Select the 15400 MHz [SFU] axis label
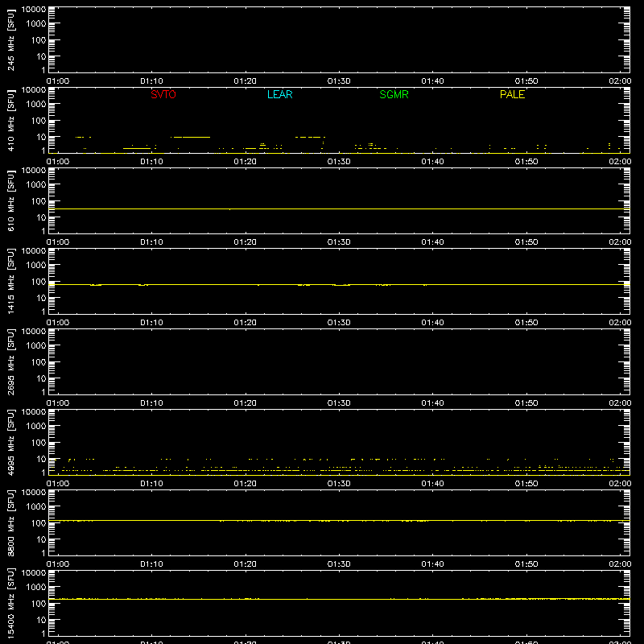 click(11, 603)
